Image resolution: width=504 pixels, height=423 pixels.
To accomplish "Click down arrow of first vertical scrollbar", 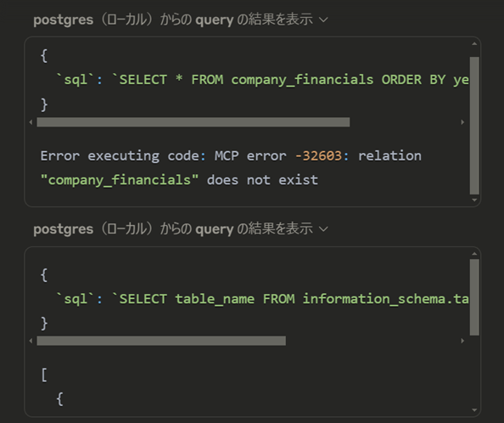I will tap(474, 200).
